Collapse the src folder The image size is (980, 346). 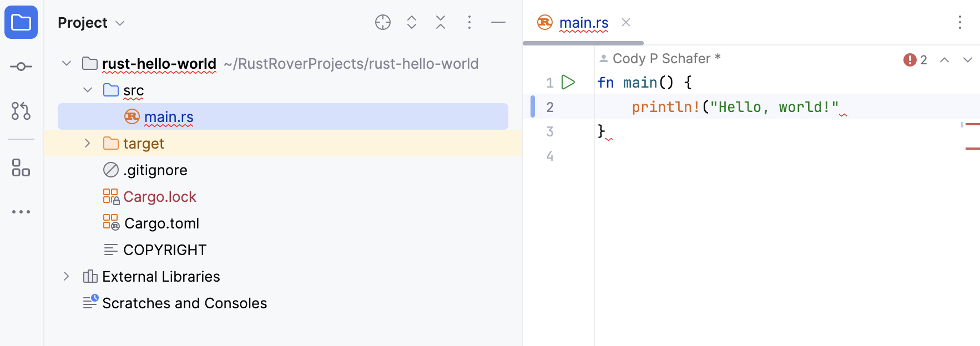tap(88, 90)
